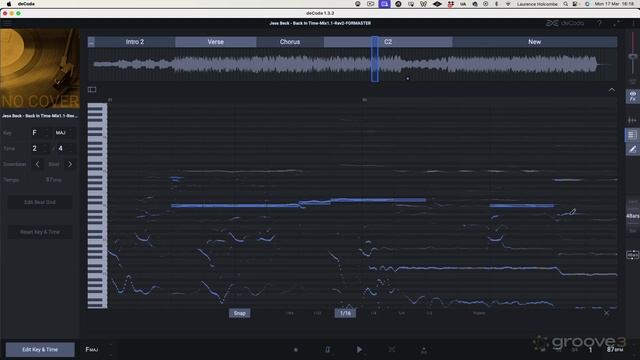
Task: Close the snap grid bar with X
Action: click(x=607, y=313)
